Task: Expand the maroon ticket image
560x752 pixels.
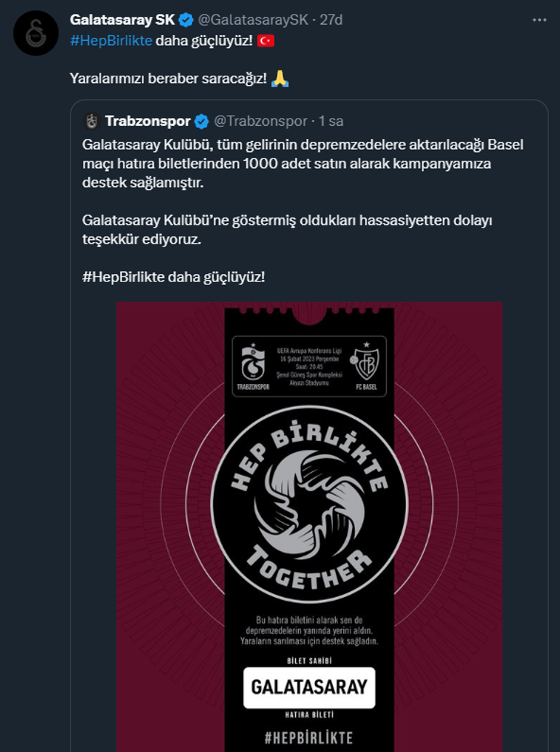Action: coord(309,527)
